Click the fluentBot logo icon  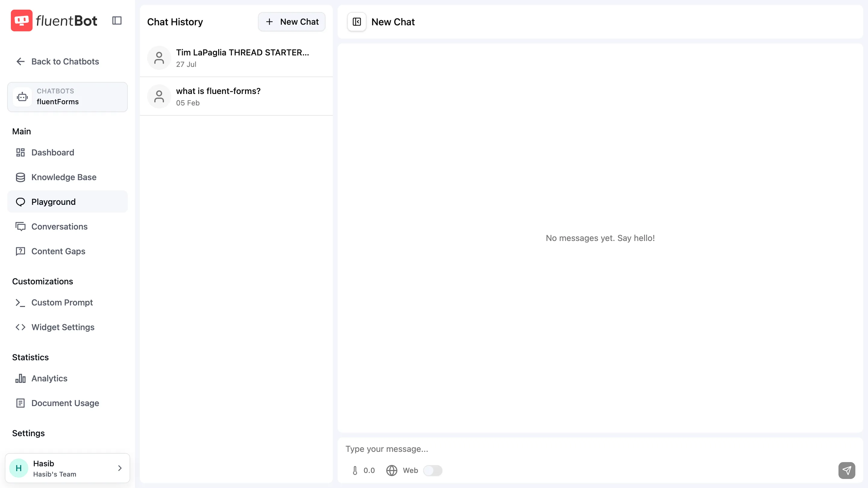22,20
